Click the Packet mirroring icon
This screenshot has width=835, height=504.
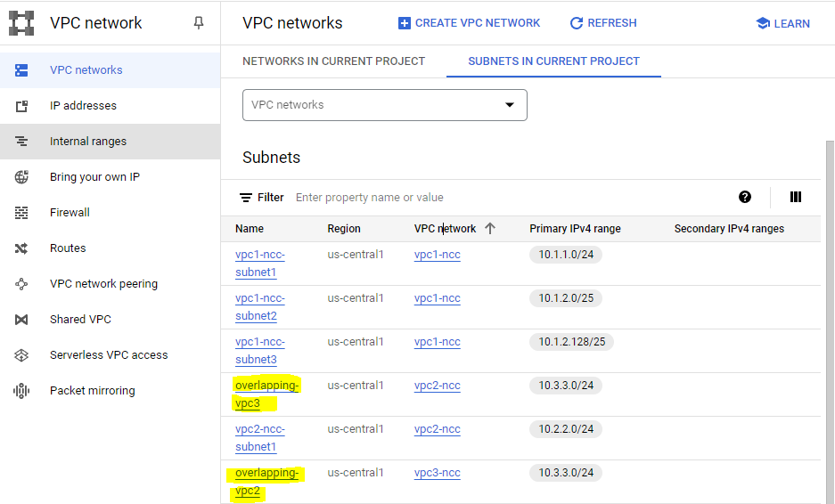(x=21, y=391)
